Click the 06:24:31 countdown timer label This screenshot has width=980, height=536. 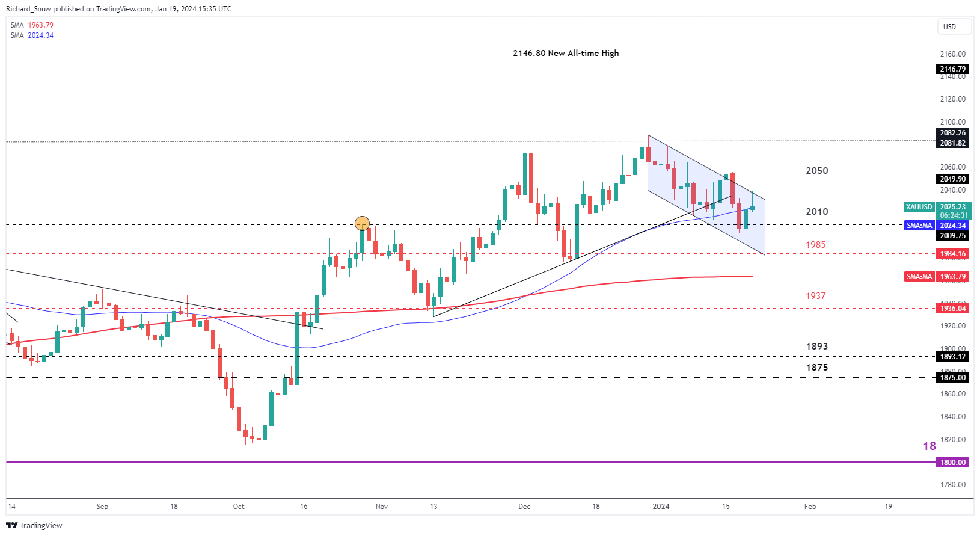point(954,215)
